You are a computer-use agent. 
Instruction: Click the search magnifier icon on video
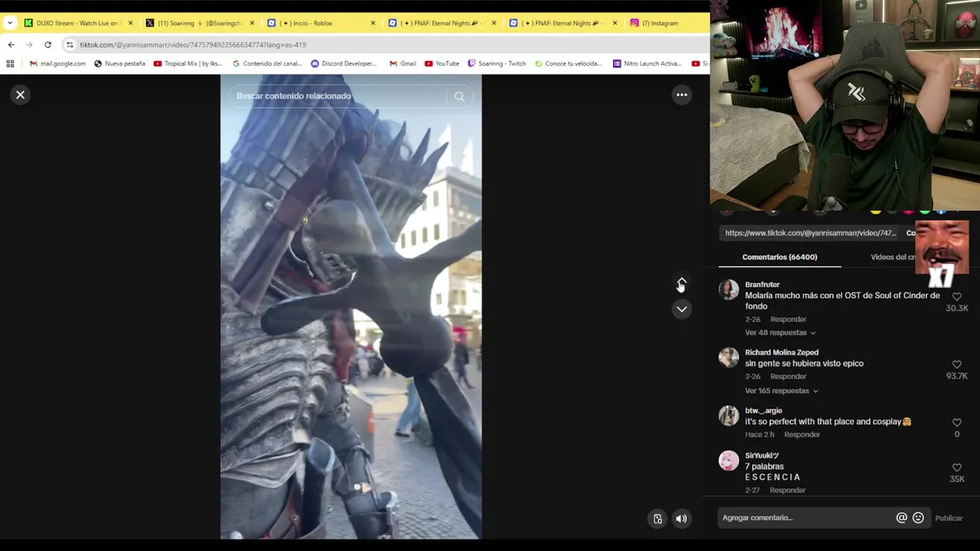[x=459, y=96]
